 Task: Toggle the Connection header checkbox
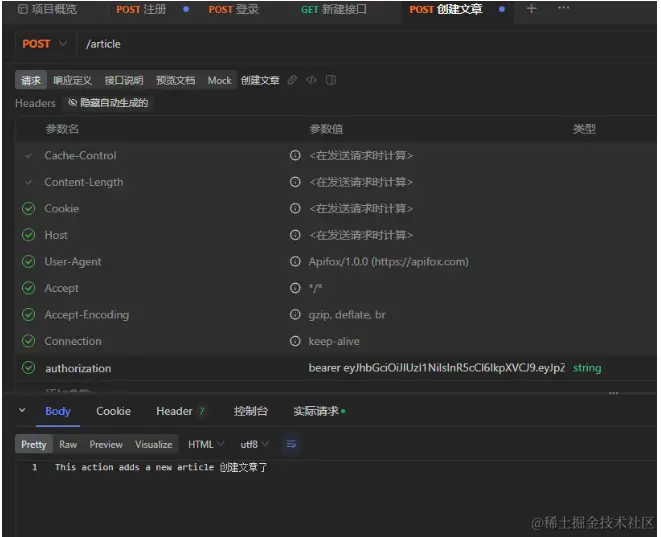[x=29, y=341]
